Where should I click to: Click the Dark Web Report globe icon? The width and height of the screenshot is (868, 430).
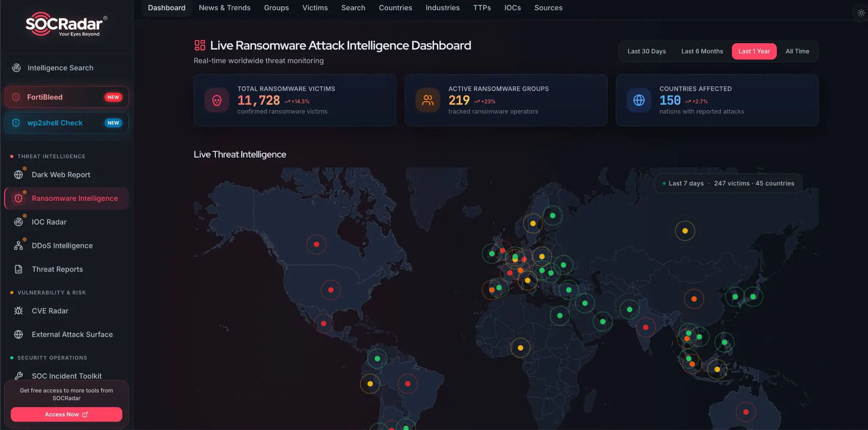(x=19, y=175)
